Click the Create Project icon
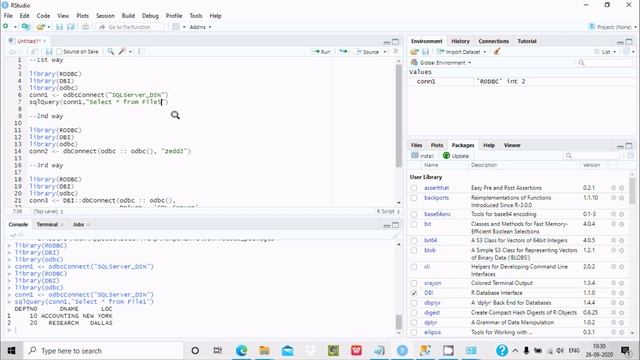The width and height of the screenshot is (640, 360). click(x=26, y=27)
